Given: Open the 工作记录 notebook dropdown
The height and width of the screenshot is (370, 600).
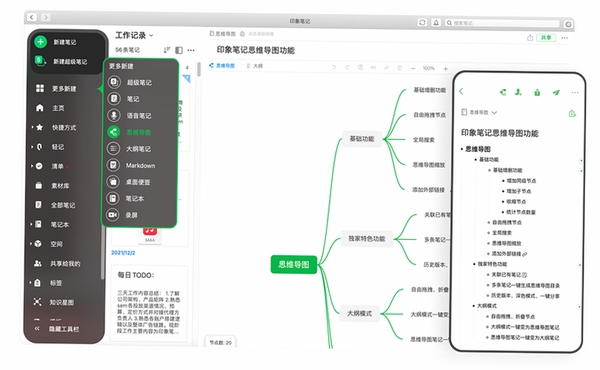Looking at the screenshot, I should [x=134, y=35].
